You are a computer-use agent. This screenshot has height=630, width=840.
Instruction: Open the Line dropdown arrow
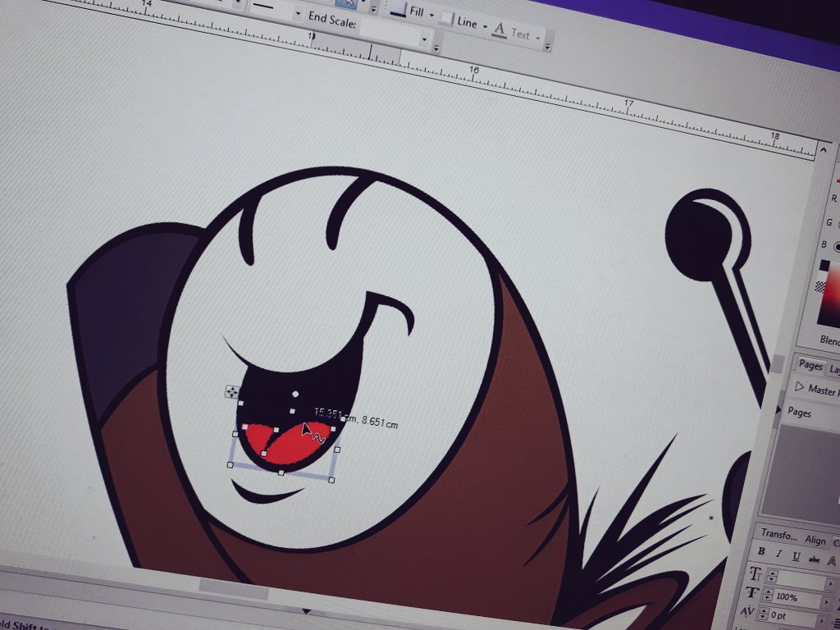485,26
